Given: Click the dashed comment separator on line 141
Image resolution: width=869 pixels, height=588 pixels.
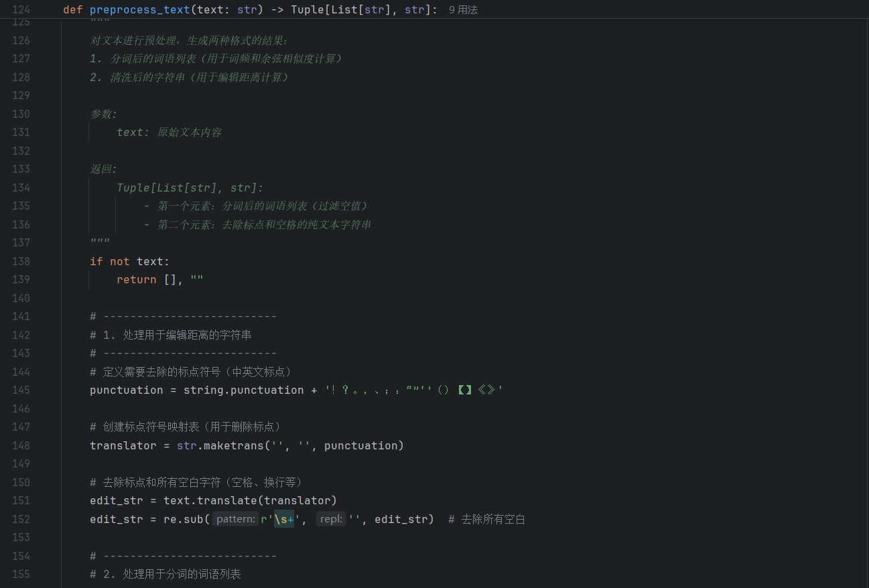Looking at the screenshot, I should tap(184, 316).
